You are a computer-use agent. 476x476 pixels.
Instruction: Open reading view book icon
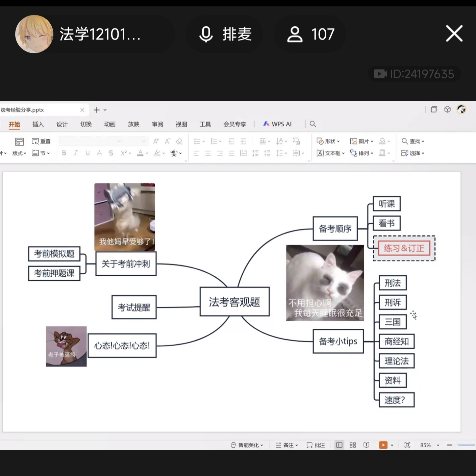[x=366, y=445]
